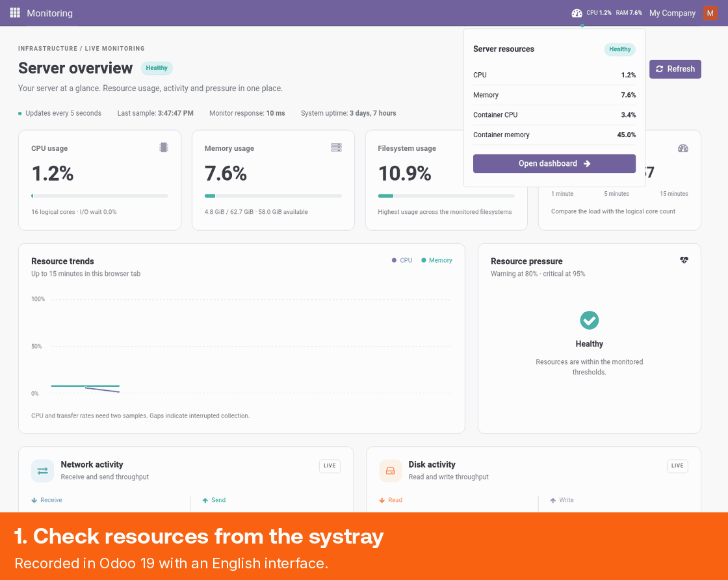Screen dimensions: 728x580
Task: Click the "Last sample: 3:47:47 PM" text
Action: pos(155,113)
